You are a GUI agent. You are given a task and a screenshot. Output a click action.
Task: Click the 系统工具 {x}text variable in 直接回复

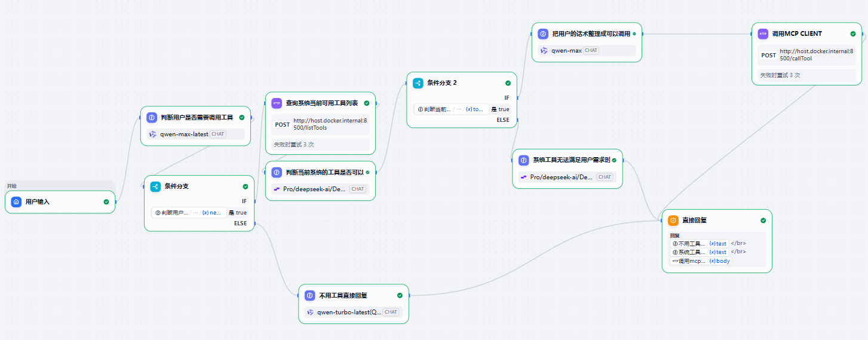(699, 252)
